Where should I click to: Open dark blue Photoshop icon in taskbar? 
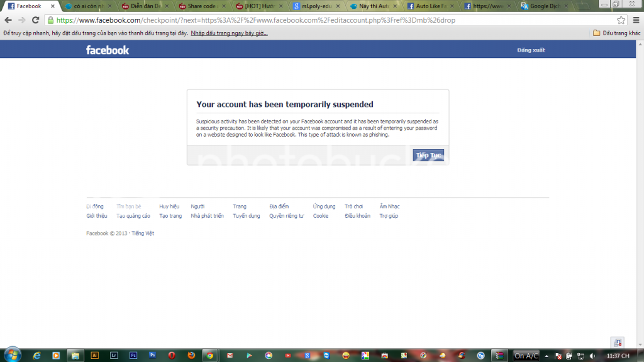[133, 356]
